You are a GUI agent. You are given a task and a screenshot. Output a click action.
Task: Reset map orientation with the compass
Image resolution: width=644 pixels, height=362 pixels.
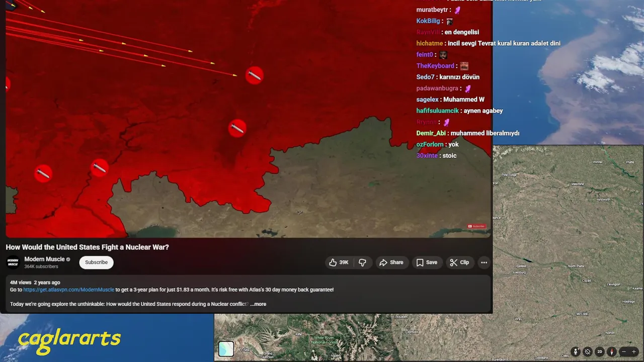coord(612,352)
